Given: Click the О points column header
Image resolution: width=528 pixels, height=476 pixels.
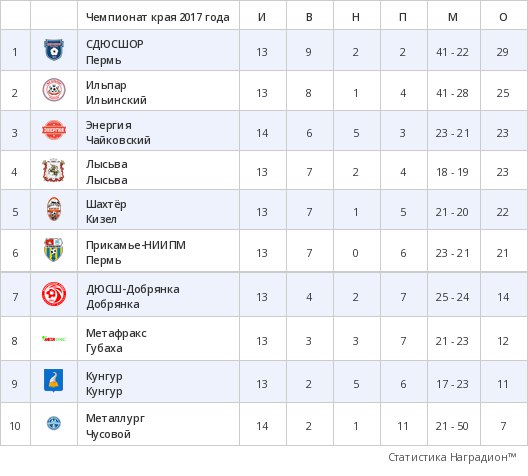Looking at the screenshot, I should coord(503,17).
